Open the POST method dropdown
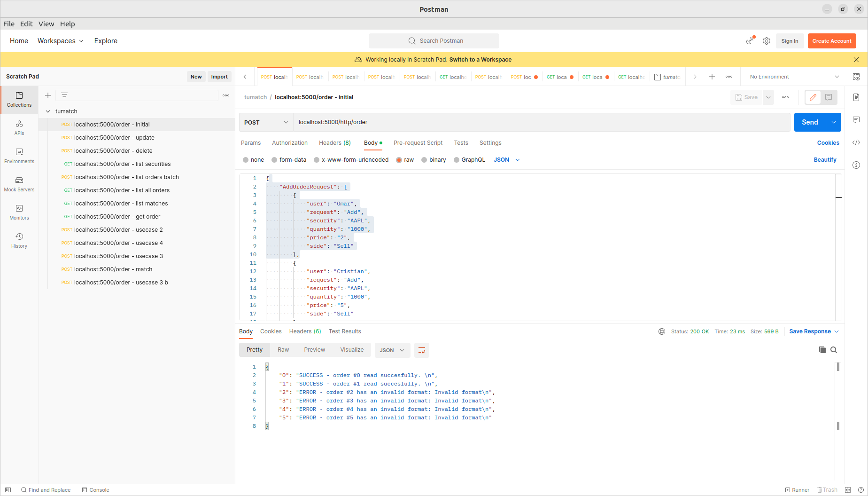This screenshot has width=868, height=496. (x=266, y=122)
